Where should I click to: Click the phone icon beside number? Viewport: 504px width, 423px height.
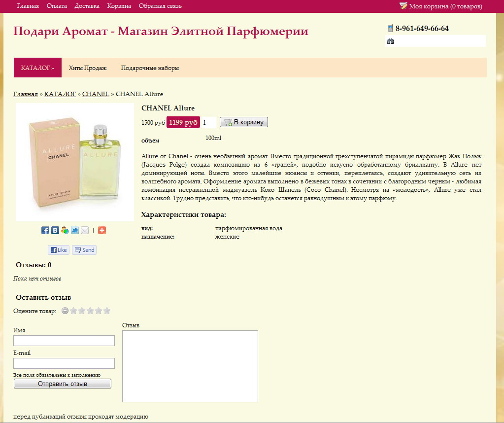pyautogui.click(x=390, y=28)
